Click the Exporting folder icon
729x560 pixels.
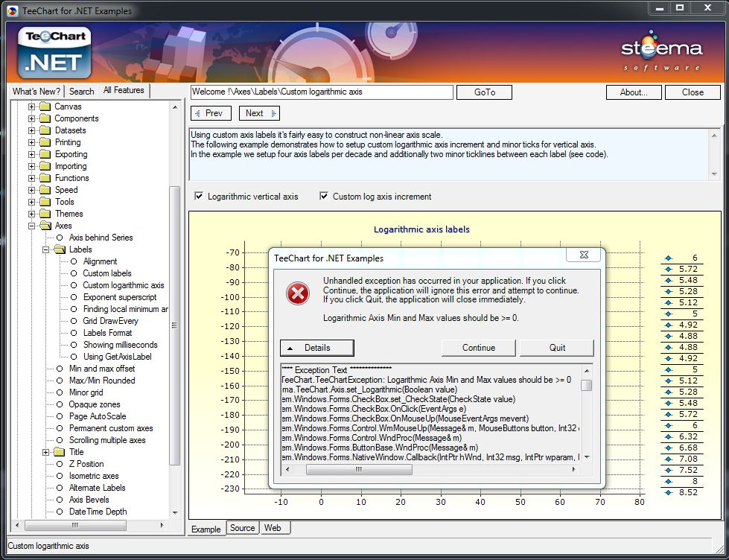(x=45, y=154)
